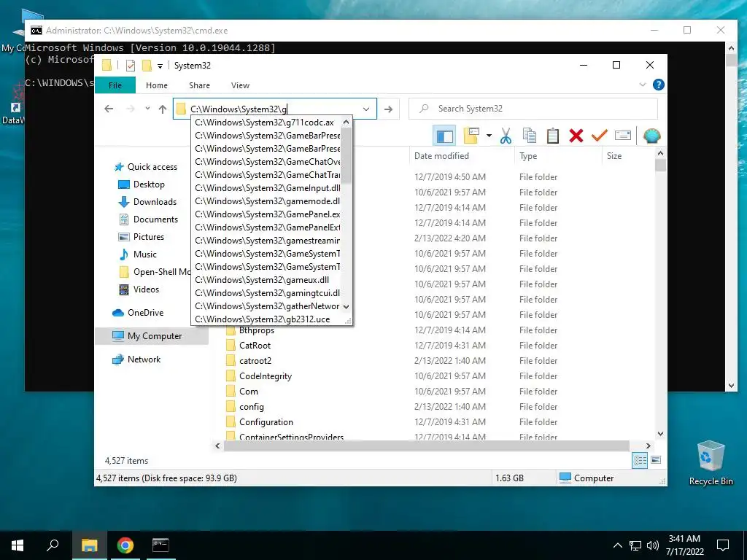
Task: Select Downloads in navigation pane
Action: coord(147,202)
